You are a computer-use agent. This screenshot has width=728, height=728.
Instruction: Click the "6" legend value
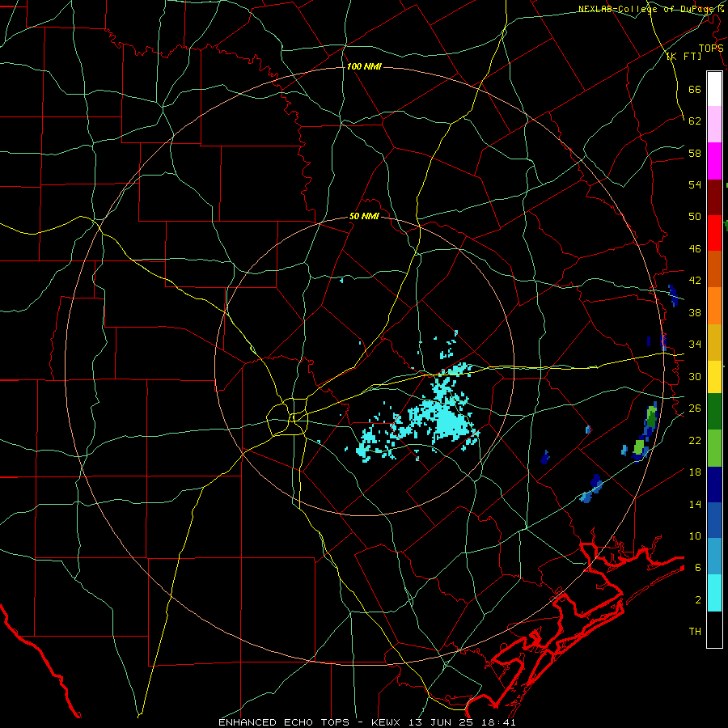pyautogui.click(x=698, y=567)
